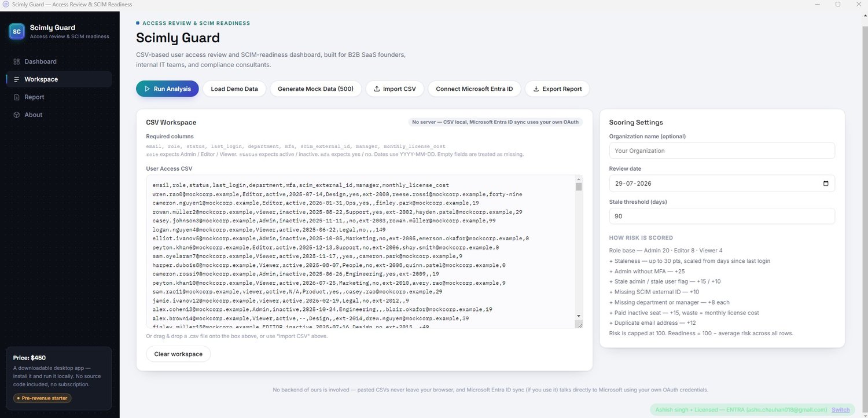This screenshot has width=868, height=418.
Task: Click the play icon on Run Analysis
Action: (x=147, y=89)
